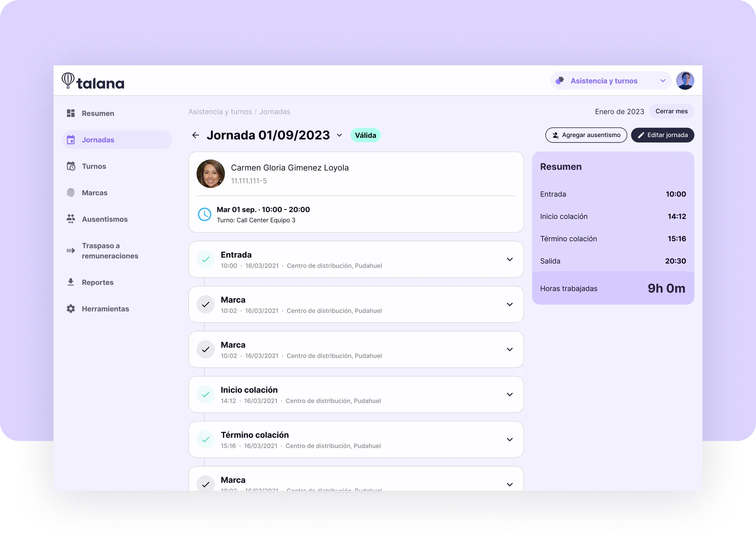Click the green check circle on Inicio colación
The image size is (756, 541).
[206, 395]
